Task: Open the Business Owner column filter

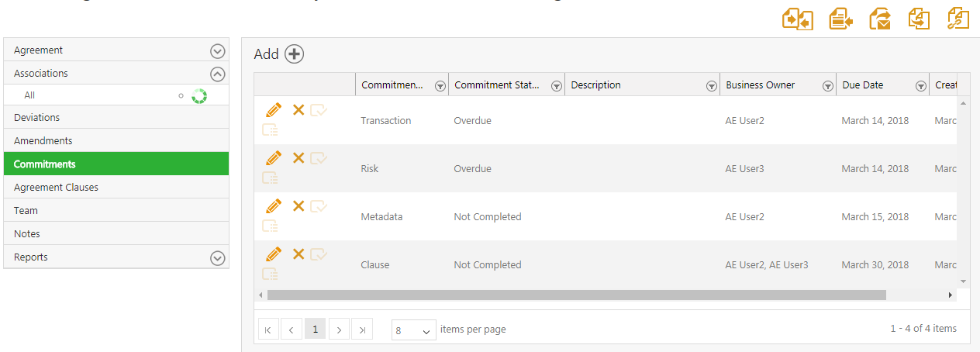Action: pyautogui.click(x=828, y=86)
